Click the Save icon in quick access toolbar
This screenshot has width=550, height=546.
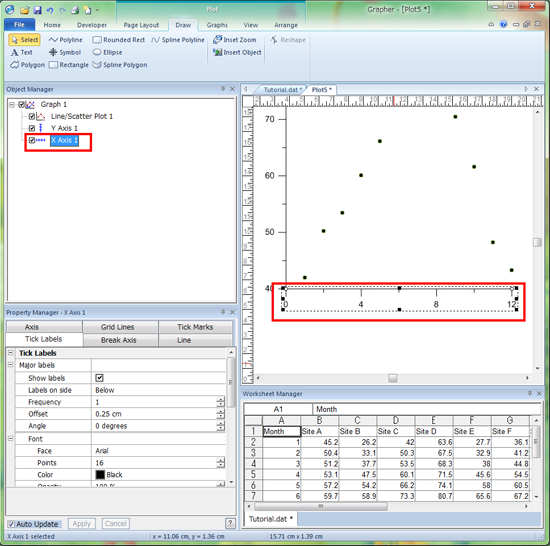37,10
